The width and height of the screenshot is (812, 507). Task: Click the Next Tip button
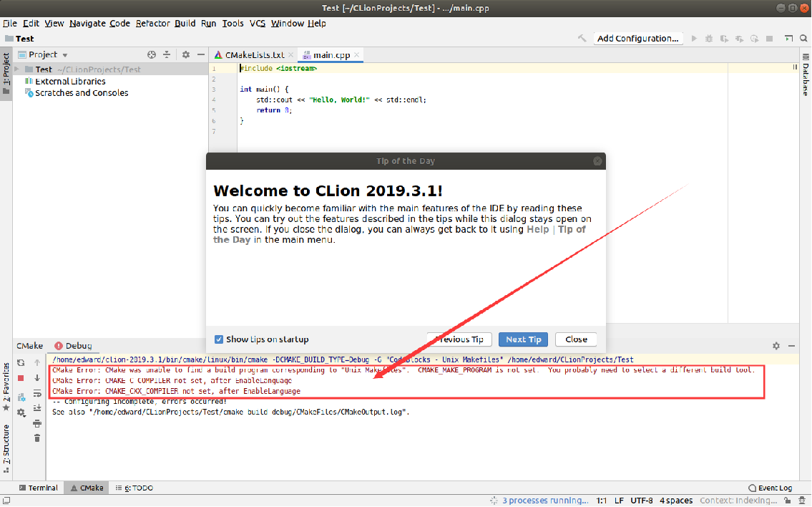click(523, 339)
